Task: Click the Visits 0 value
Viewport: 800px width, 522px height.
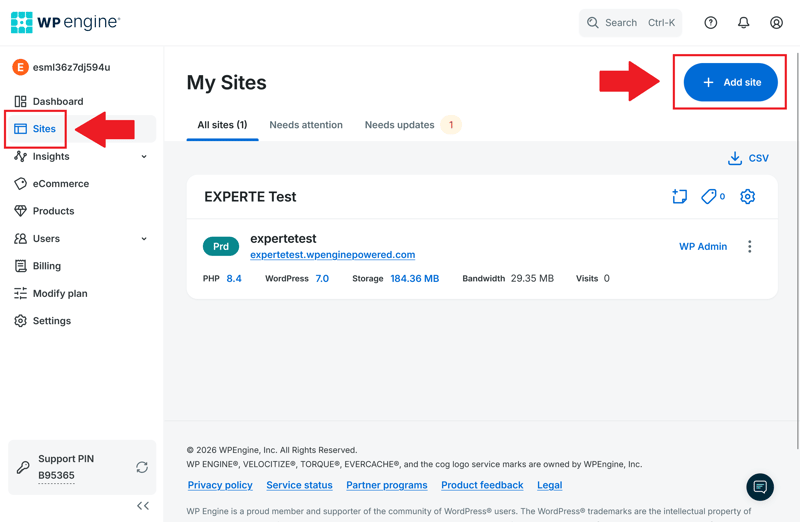Action: 607,279
